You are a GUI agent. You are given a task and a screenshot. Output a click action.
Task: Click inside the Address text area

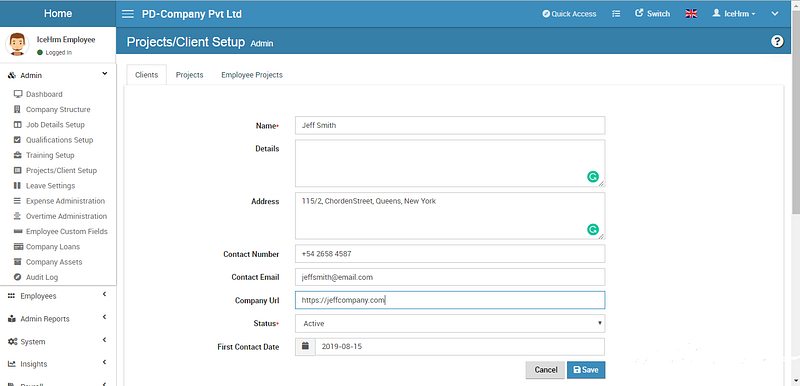click(x=450, y=216)
